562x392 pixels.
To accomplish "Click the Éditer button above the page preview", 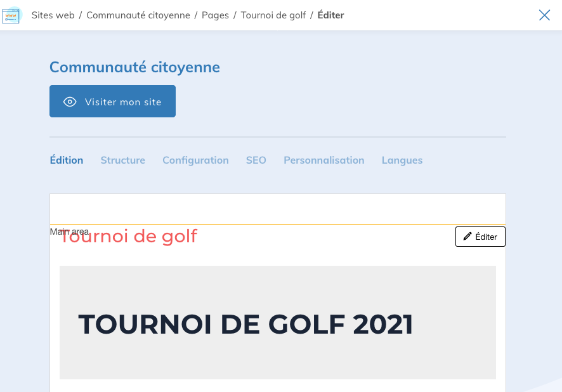I will [x=480, y=236].
